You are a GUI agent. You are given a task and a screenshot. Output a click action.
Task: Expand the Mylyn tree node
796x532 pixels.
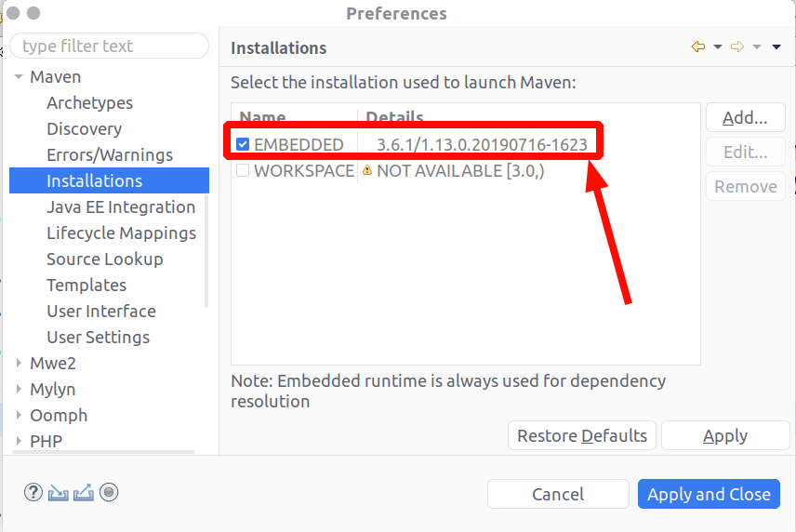point(19,390)
